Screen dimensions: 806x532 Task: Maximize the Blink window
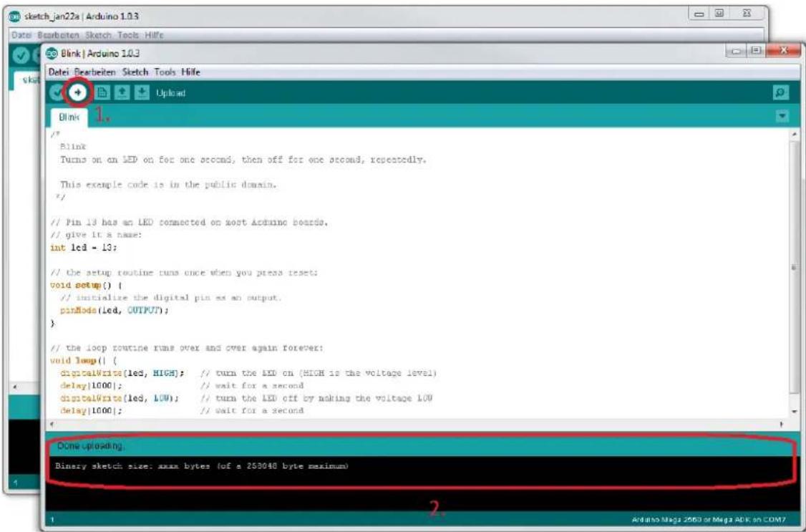click(x=756, y=50)
